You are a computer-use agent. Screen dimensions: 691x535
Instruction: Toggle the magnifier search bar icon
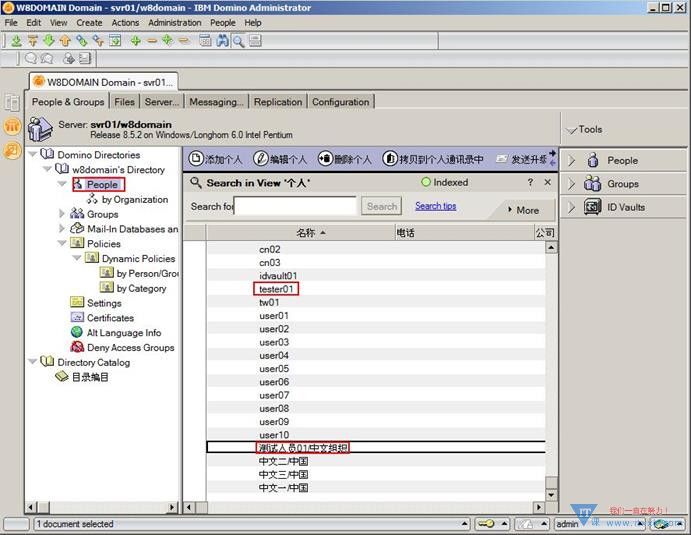tap(238, 41)
